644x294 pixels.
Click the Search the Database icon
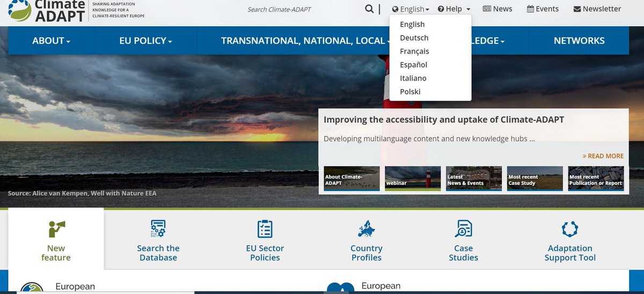coord(158,229)
